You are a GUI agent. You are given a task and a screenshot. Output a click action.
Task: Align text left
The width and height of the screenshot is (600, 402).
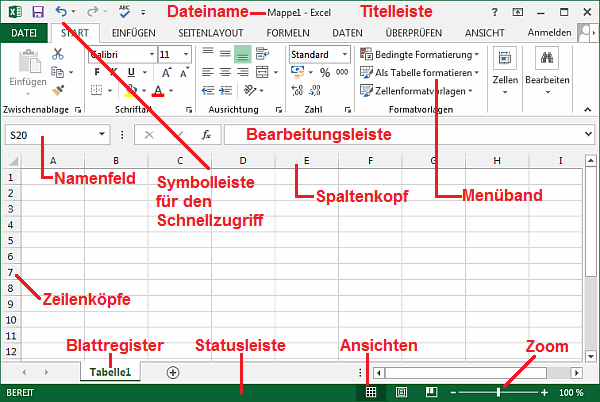click(x=208, y=72)
